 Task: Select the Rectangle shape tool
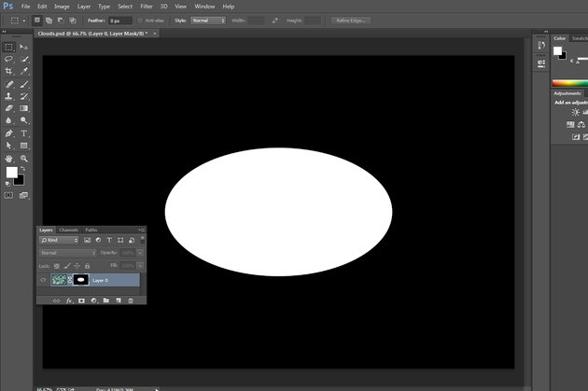24,146
